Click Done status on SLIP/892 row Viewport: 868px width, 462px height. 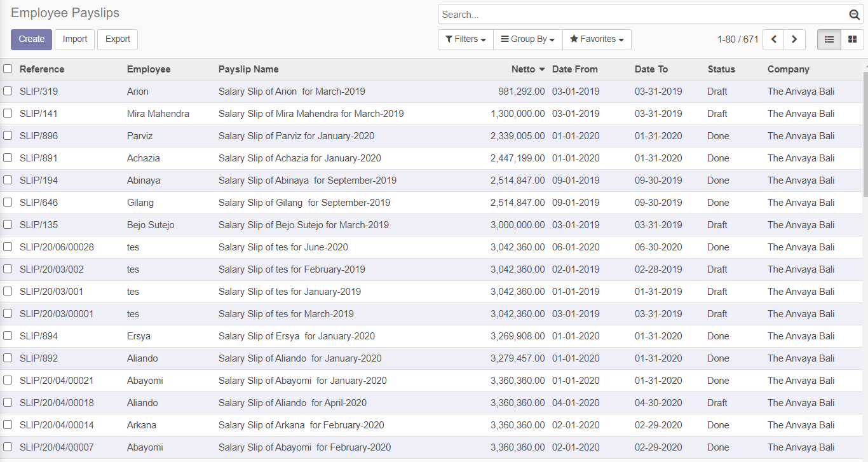pos(718,358)
